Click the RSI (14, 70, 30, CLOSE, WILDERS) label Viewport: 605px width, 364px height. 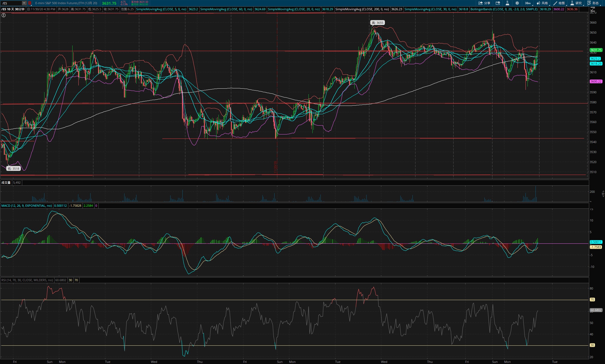27,280
